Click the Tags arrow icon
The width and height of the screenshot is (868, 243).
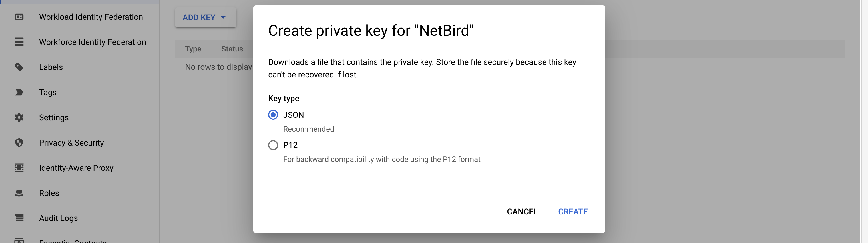(19, 92)
